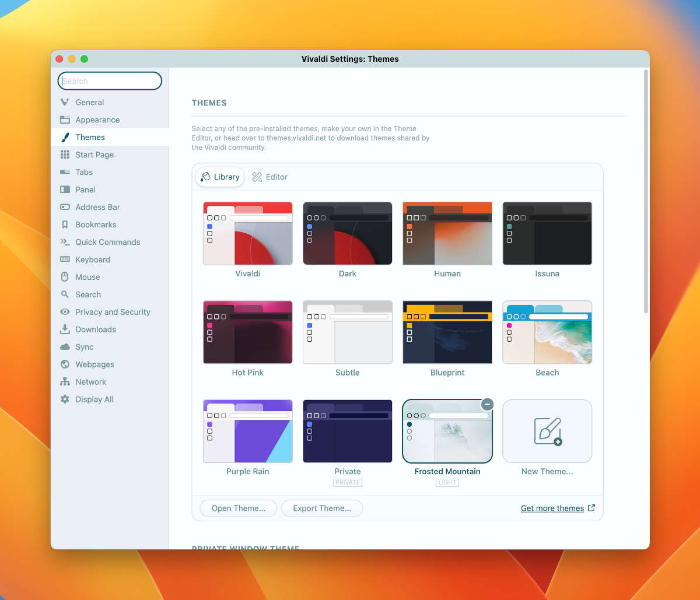The width and height of the screenshot is (700, 600).
Task: Click the Tabs icon in sidebar
Action: click(65, 172)
